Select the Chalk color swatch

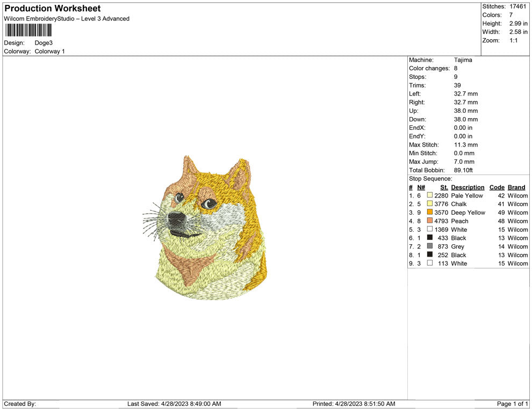point(429,203)
